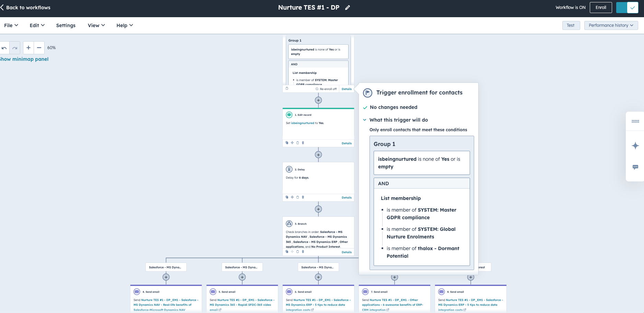
Task: Select the Delay hourglass icon
Action: click(x=289, y=169)
